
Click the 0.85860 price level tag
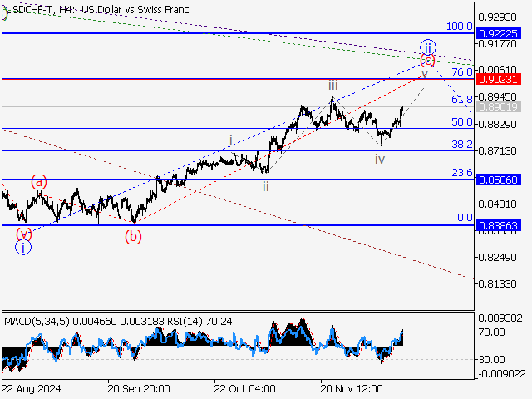500,180
